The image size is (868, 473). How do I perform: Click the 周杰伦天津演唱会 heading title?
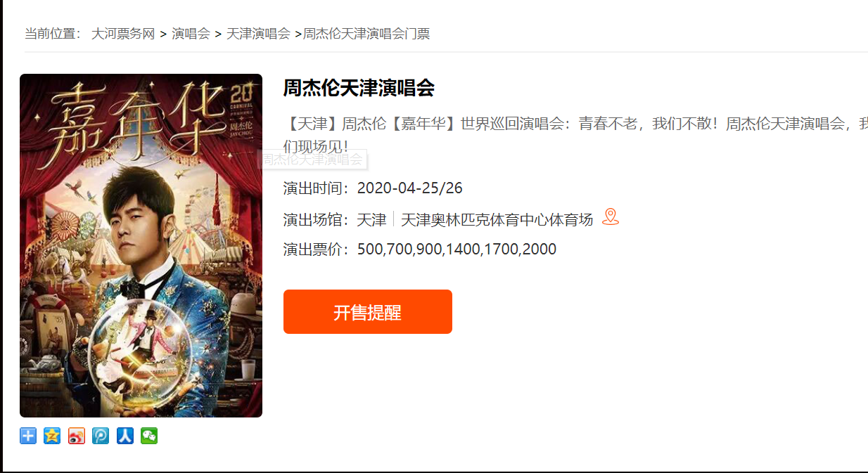(x=359, y=88)
